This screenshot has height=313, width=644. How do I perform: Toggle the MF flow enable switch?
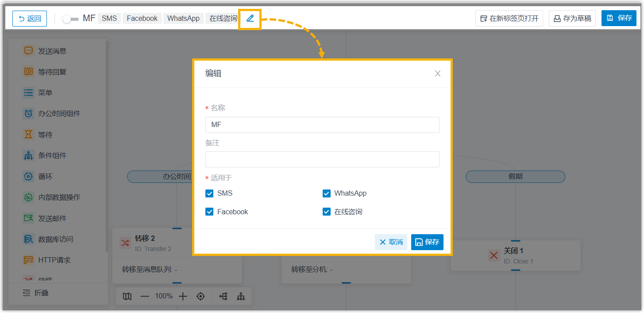(x=70, y=19)
